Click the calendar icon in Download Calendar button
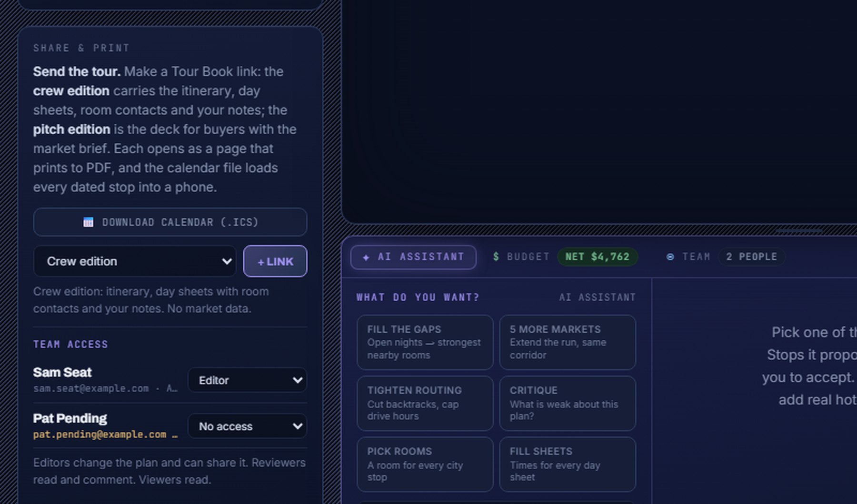 (88, 222)
